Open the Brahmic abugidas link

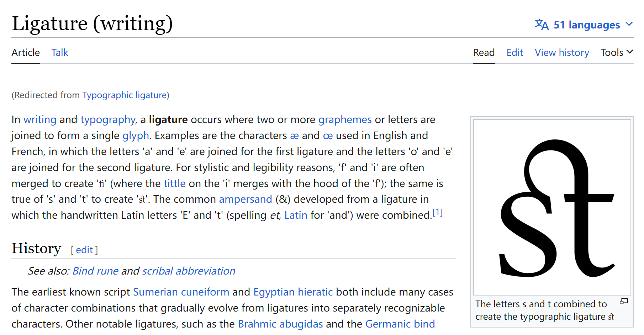pyautogui.click(x=280, y=324)
